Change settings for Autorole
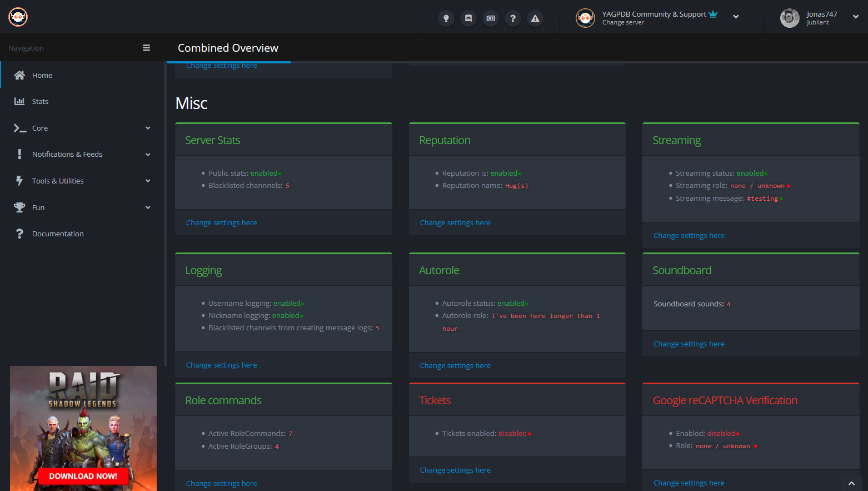This screenshot has width=868, height=491. (x=455, y=365)
